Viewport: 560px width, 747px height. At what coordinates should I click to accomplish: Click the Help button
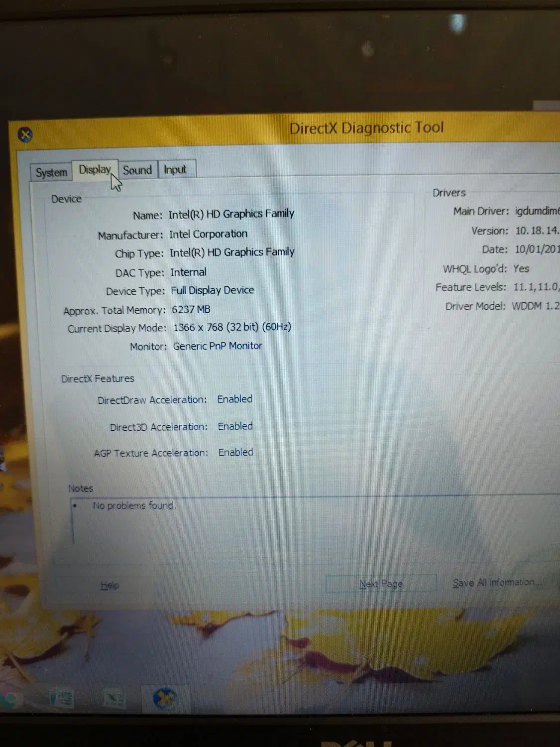tap(109, 585)
